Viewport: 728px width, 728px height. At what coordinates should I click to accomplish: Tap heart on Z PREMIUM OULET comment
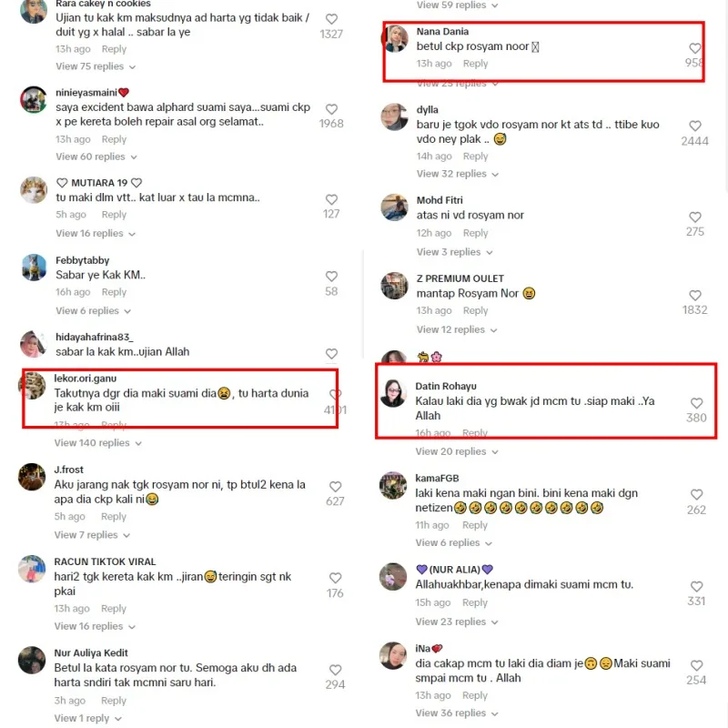(694, 295)
